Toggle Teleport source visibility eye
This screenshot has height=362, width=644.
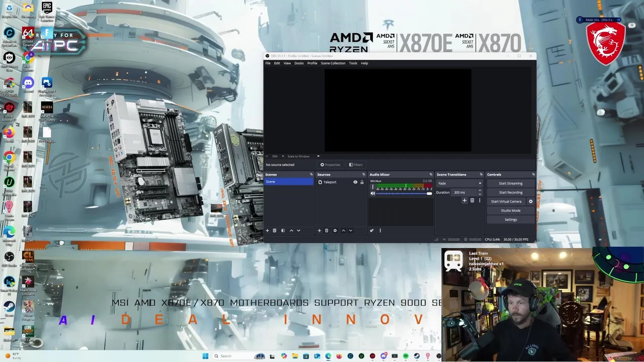(355, 182)
